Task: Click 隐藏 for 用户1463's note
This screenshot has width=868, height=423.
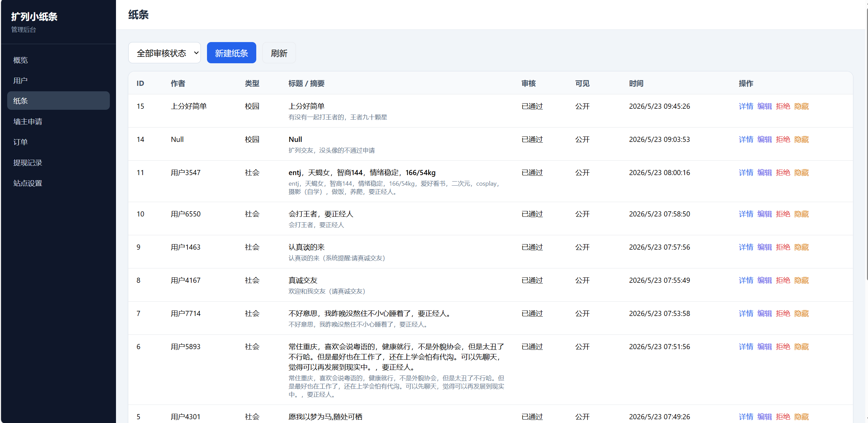Action: point(801,247)
